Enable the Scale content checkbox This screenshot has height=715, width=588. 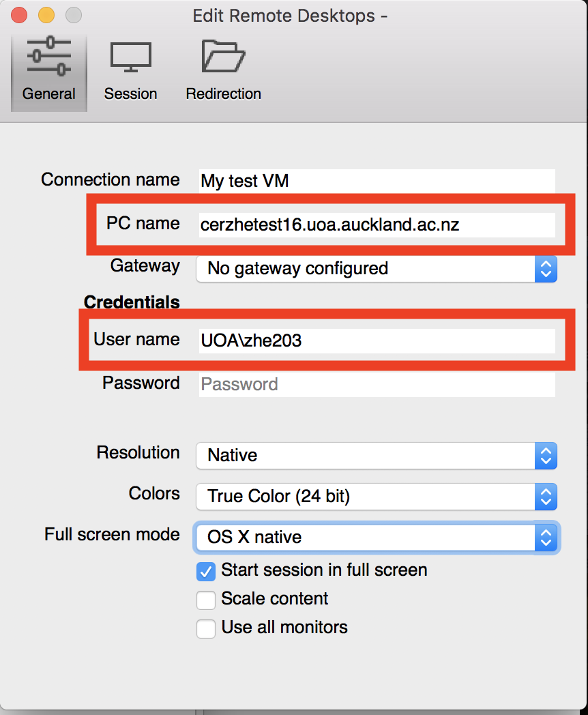(x=206, y=600)
